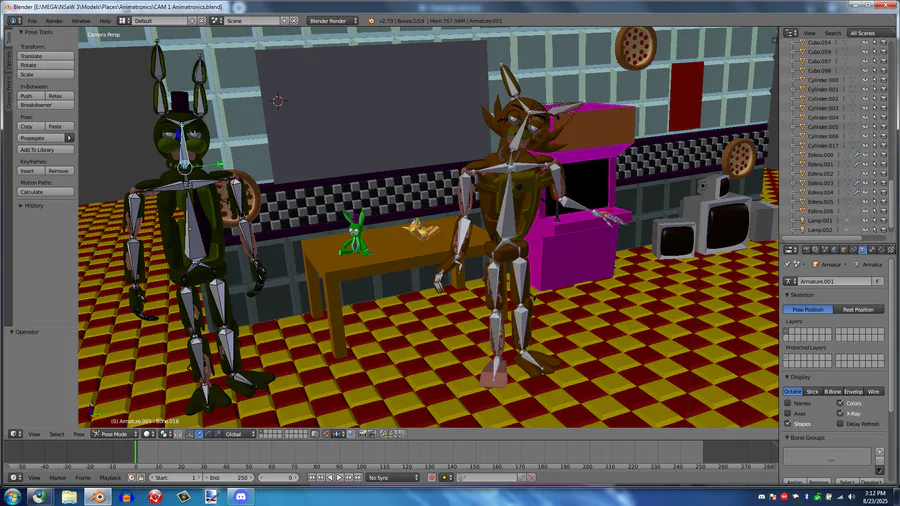Click the modifier wrench on Esfera.000
This screenshot has height=506, width=900.
[856, 155]
